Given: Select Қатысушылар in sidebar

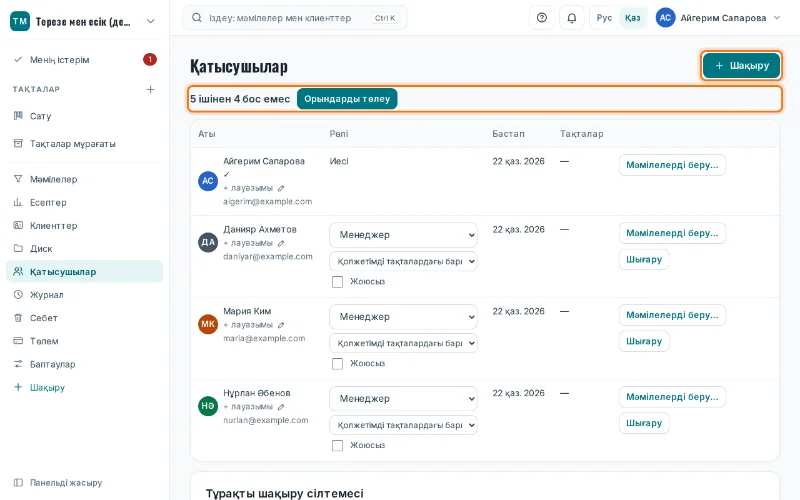Looking at the screenshot, I should tap(85, 271).
